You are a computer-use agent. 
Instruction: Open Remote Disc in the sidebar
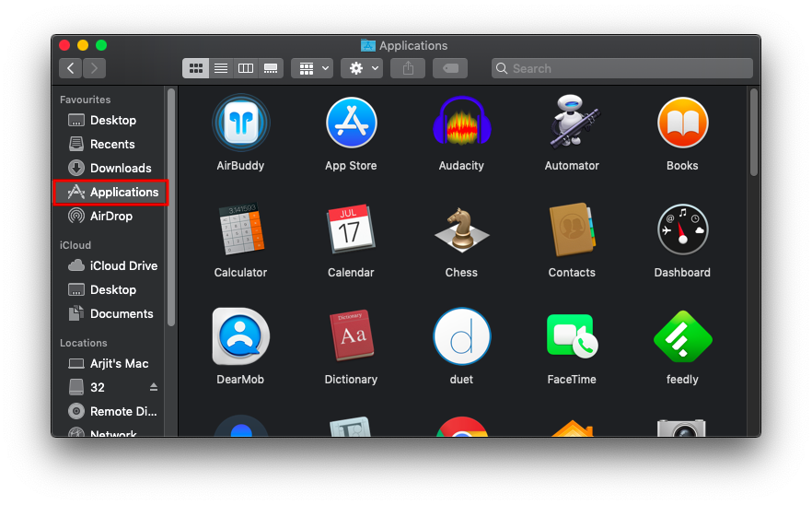[110, 412]
